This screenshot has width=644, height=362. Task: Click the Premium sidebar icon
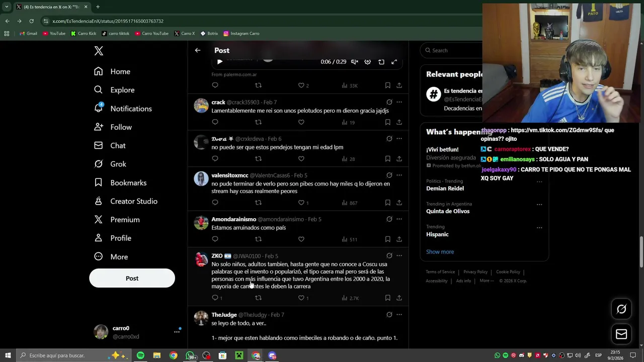coord(99,220)
